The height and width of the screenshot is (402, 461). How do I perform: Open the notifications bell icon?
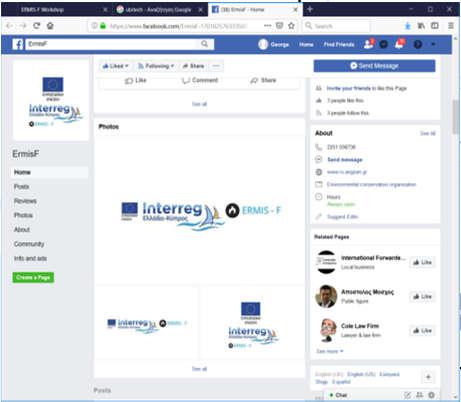pyautogui.click(x=399, y=44)
